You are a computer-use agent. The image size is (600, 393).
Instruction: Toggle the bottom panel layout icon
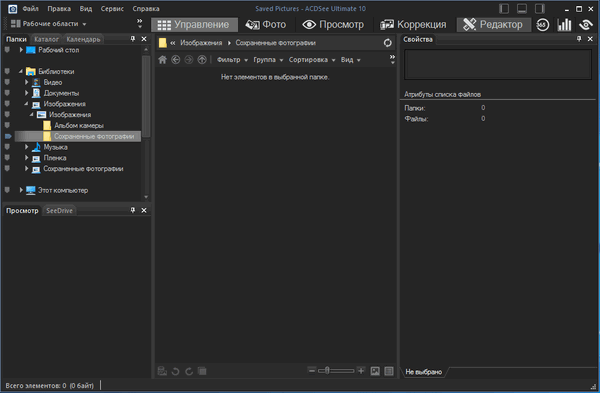(522, 8)
